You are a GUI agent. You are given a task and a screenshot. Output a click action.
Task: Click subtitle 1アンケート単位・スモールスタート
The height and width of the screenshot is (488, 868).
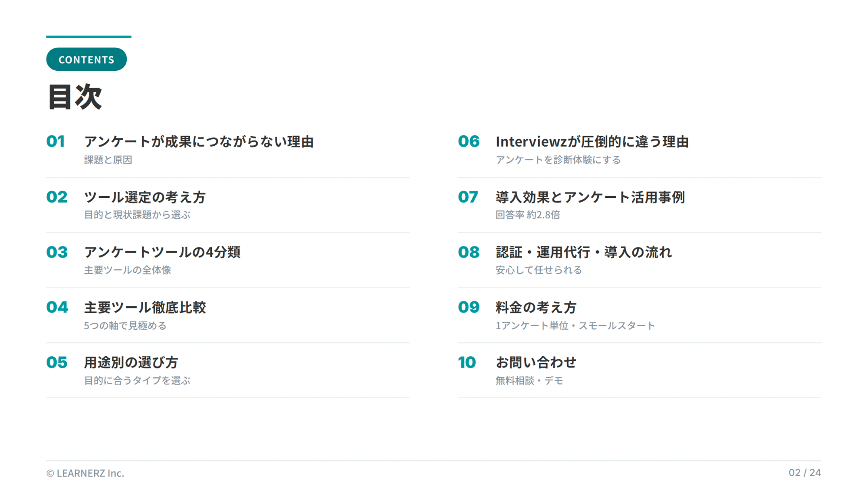(575, 325)
